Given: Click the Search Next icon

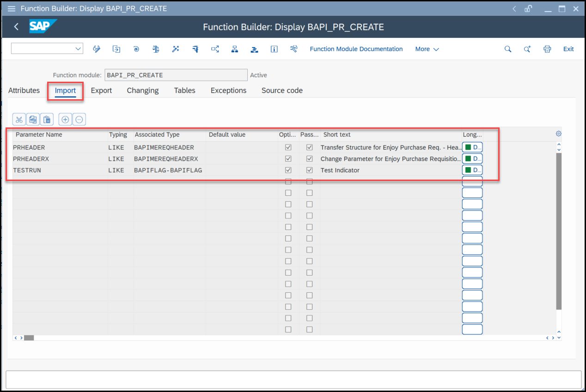Looking at the screenshot, I should (527, 49).
